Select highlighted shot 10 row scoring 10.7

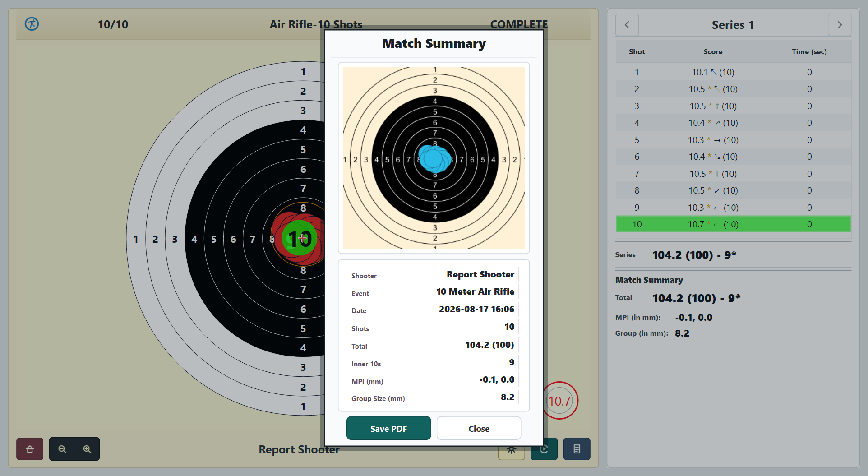(x=733, y=224)
